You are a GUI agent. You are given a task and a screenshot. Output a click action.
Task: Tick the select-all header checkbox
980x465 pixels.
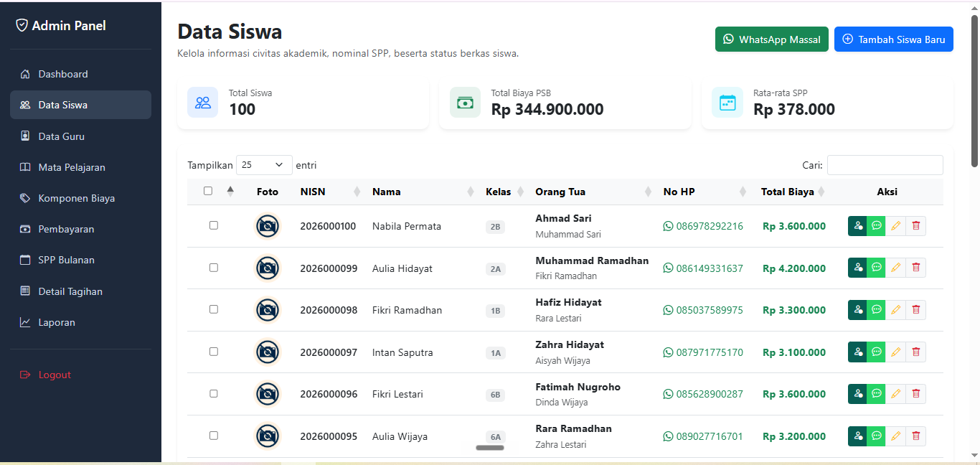pyautogui.click(x=208, y=191)
